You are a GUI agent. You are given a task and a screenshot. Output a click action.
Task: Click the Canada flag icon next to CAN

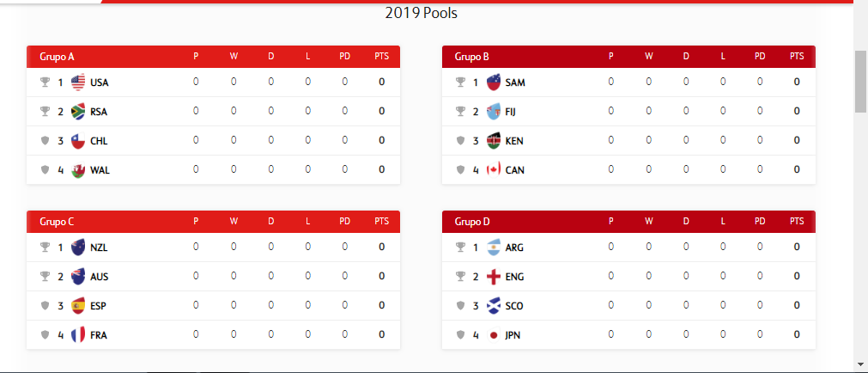pos(493,169)
